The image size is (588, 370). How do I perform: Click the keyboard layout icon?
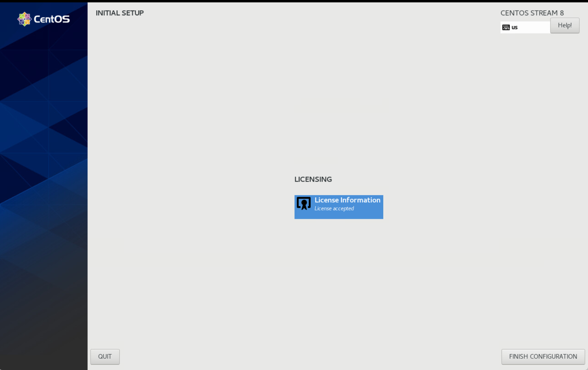point(506,27)
